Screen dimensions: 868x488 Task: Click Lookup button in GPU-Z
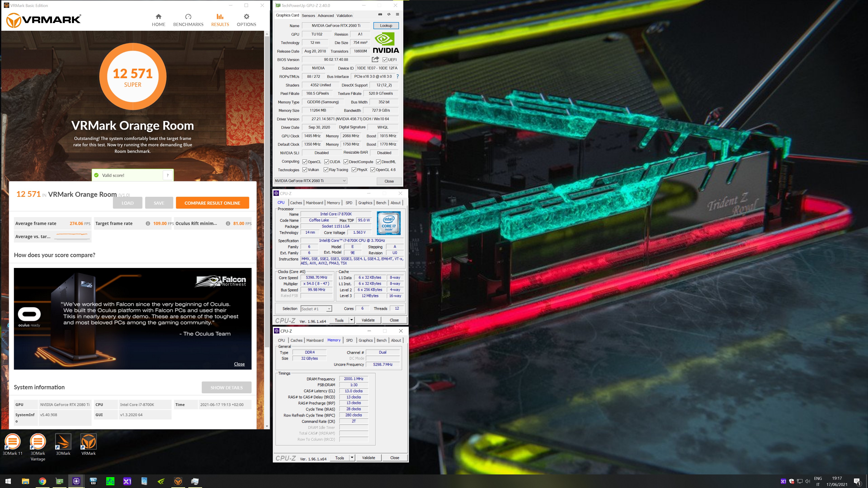[x=386, y=26]
